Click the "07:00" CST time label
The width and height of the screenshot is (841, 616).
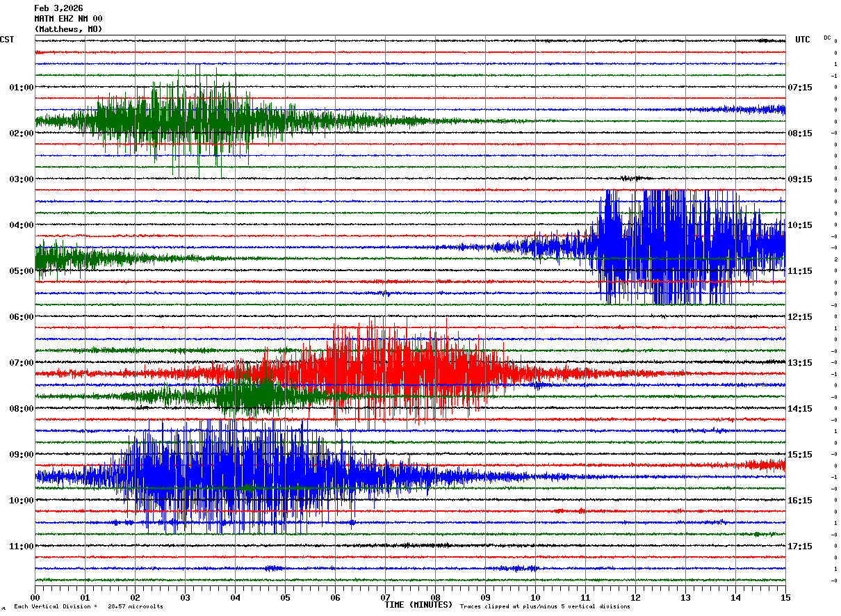22,363
